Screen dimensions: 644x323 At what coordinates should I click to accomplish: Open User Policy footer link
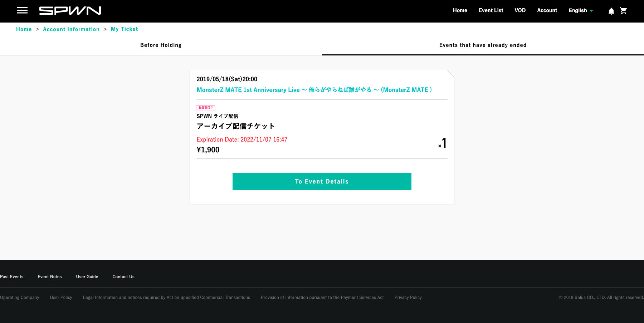coord(61,298)
